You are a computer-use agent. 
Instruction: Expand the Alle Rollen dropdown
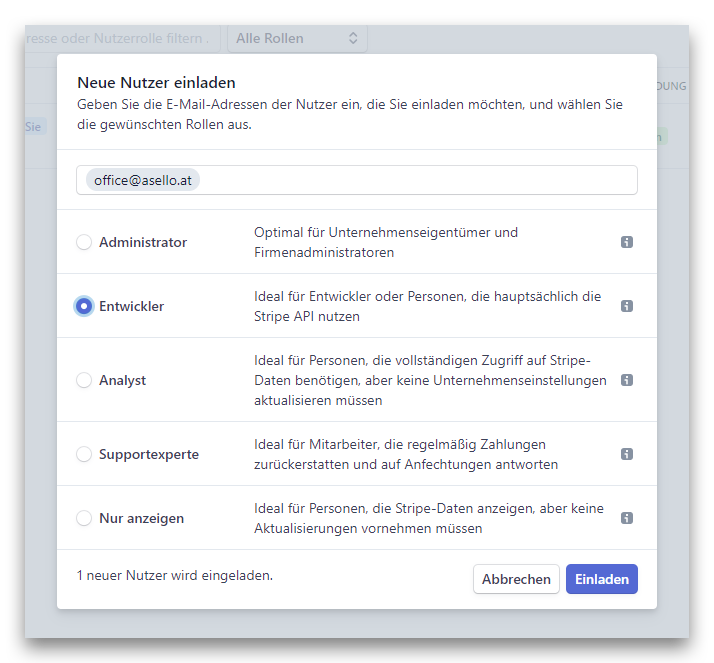click(297, 39)
